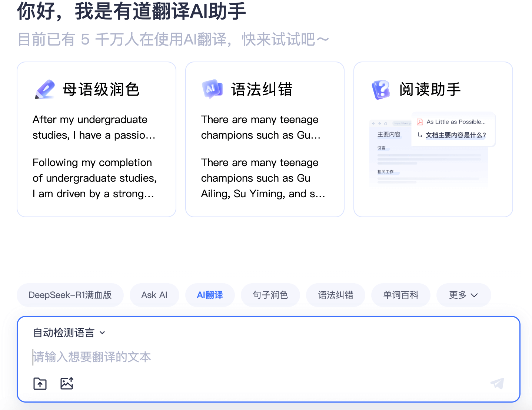Viewport: 532px width, 410px height.
Task: Click the question-mark icon on 阅读助手 card
Action: (380, 89)
